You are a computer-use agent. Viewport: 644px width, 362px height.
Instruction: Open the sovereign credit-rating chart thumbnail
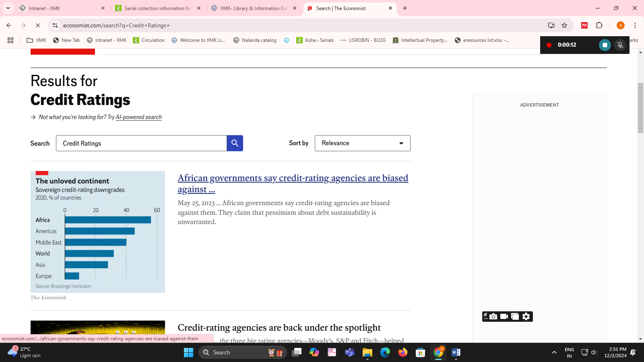(98, 232)
